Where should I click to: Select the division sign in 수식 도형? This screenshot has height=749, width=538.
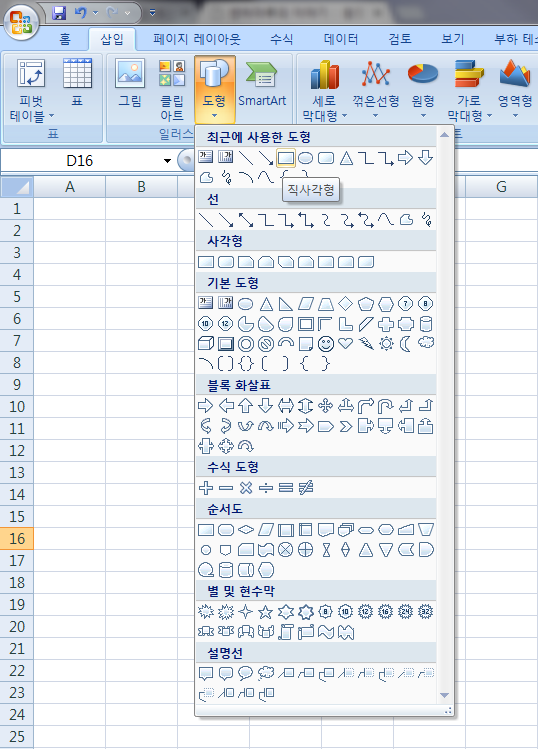[266, 488]
